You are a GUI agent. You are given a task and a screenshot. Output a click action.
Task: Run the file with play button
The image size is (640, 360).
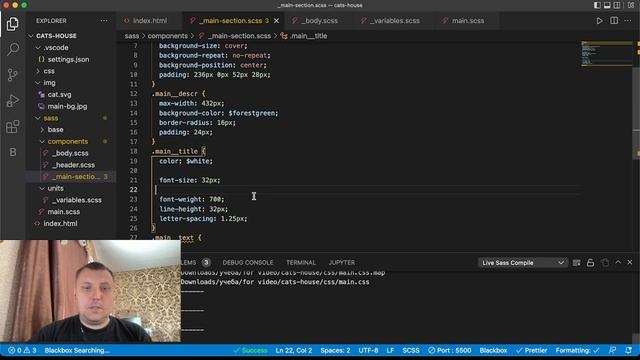point(599,21)
